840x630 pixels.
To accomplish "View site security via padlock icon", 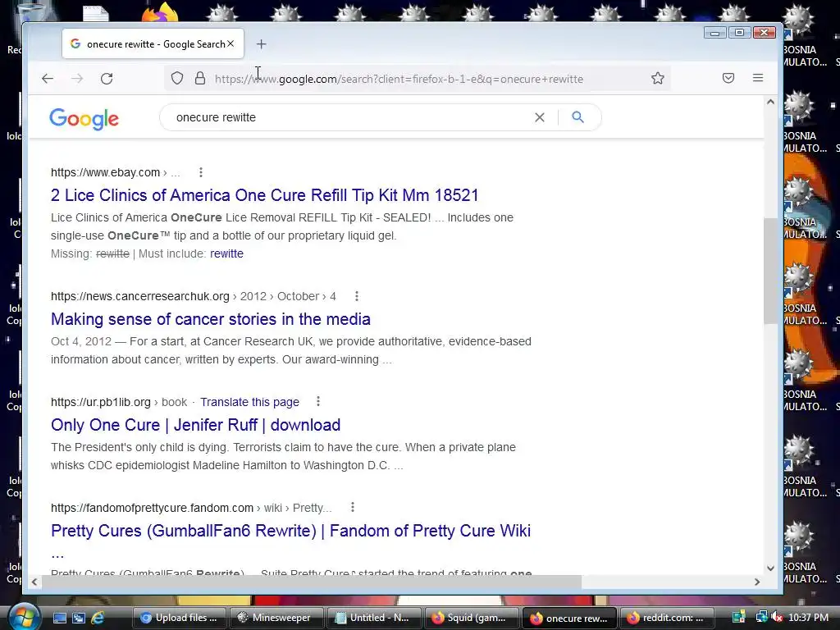I will click(200, 79).
